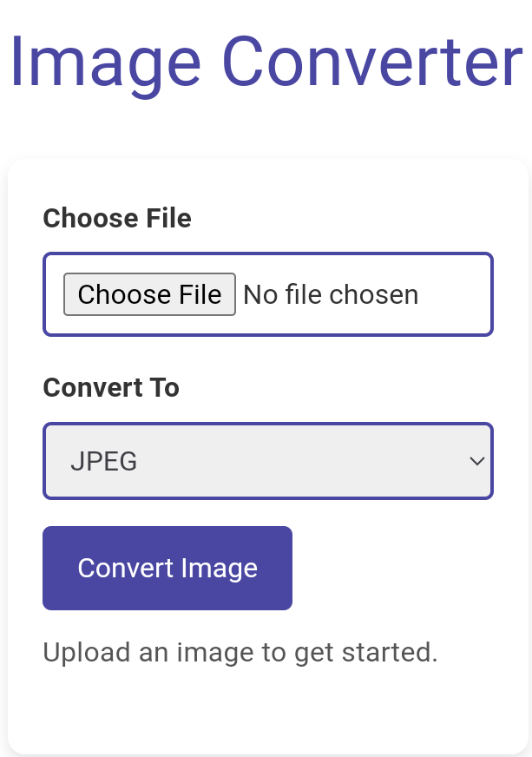Click the "Convert To" field label

tap(111, 387)
